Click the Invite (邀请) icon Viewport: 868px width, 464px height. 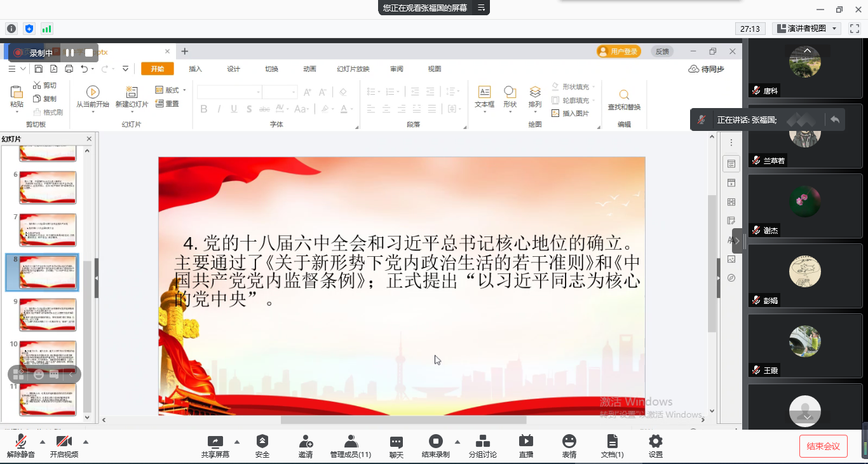pyautogui.click(x=306, y=442)
